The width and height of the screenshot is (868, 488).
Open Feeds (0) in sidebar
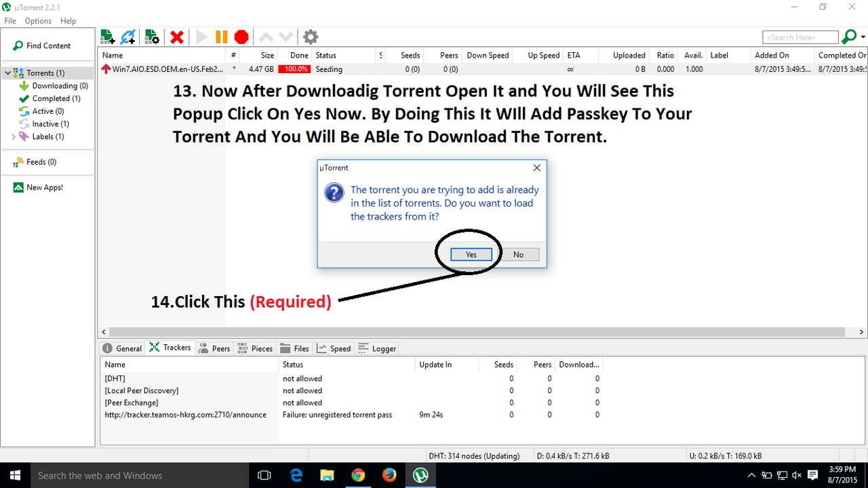tap(35, 162)
